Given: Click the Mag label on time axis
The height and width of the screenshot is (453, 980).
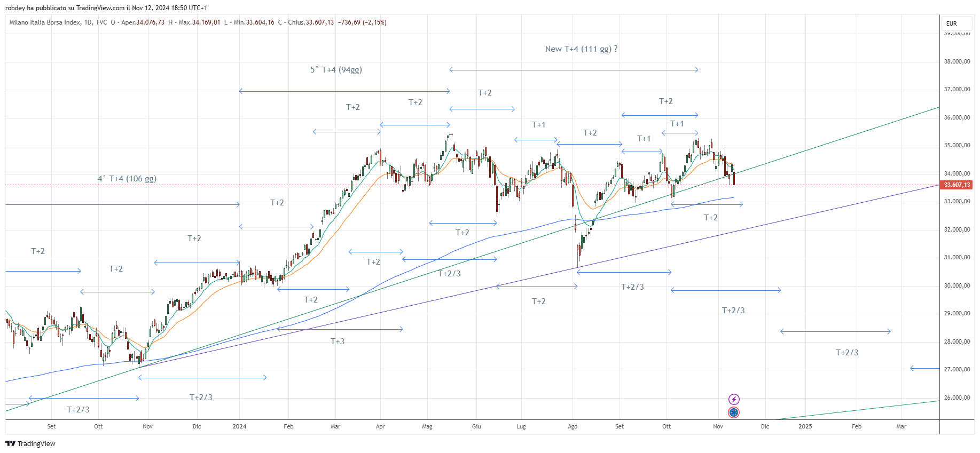Looking at the screenshot, I should (x=427, y=426).
